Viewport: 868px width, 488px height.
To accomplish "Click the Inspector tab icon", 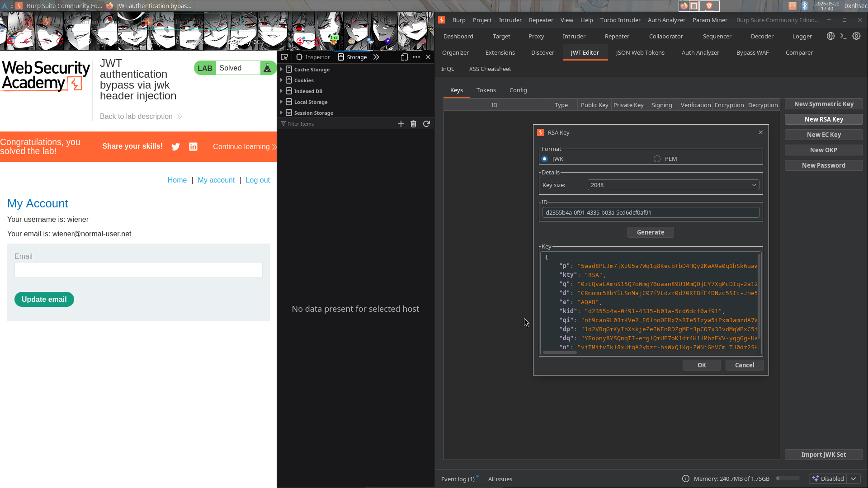I will point(299,57).
